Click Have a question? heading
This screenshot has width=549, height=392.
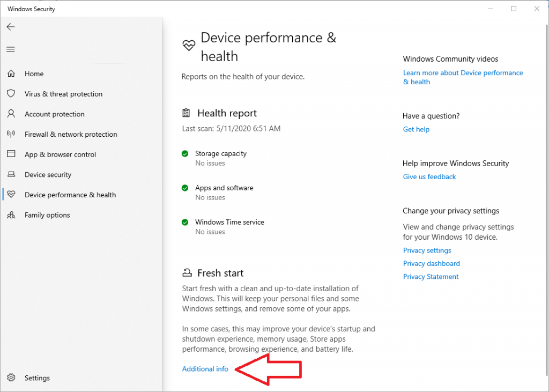tap(431, 116)
